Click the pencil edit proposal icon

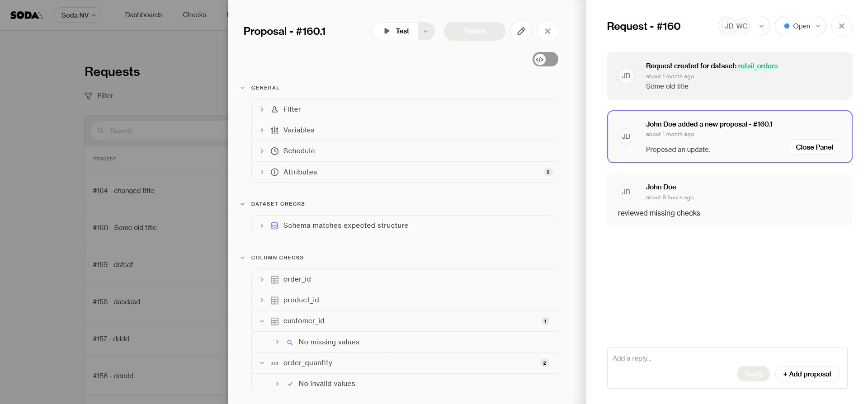tap(521, 31)
